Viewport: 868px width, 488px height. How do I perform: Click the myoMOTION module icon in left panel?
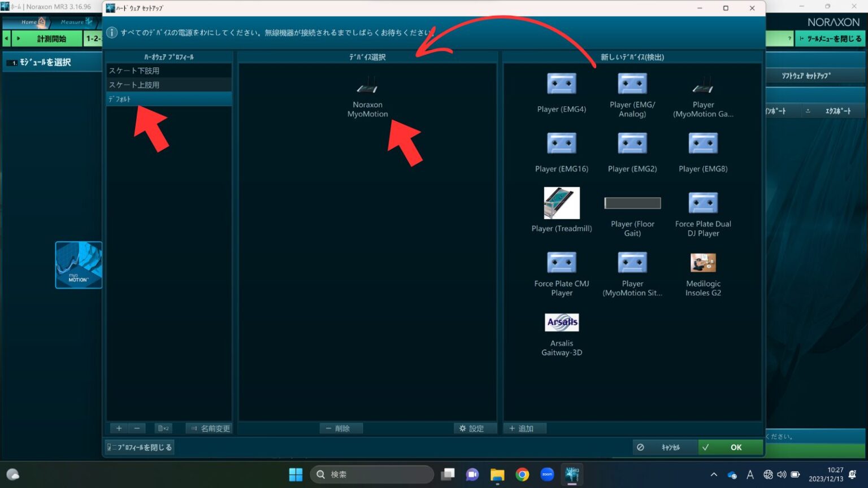pos(79,264)
